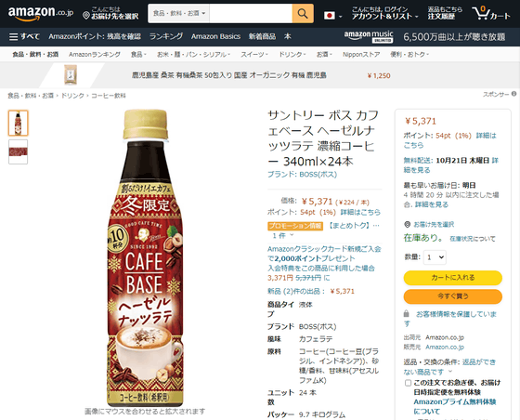The image size is (520, 420).
Task: Click the ブランド: BOSS(ボス) link
Action: coord(302,175)
